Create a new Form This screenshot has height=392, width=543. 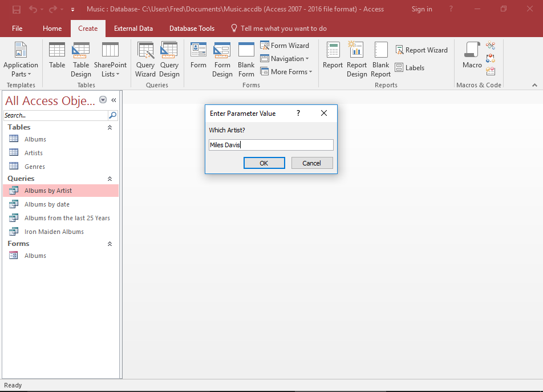coord(198,55)
